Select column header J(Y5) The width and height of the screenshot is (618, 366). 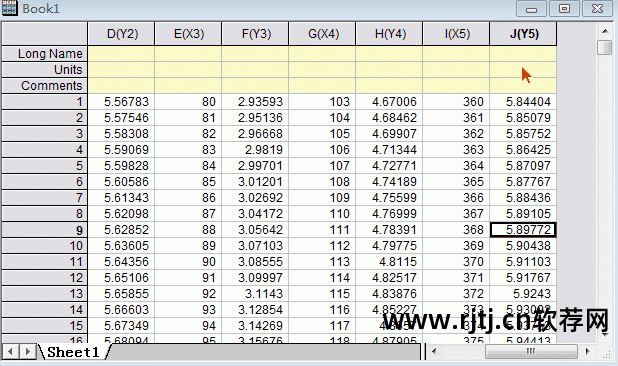523,34
